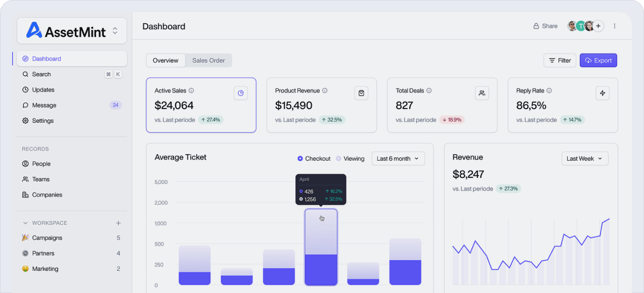Viewport: 644px width, 293px height.
Task: Click the 24 unread messages badge
Action: (x=115, y=105)
